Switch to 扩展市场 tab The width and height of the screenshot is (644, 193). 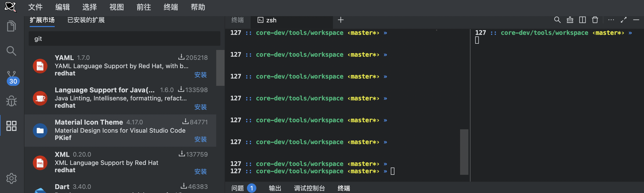(42, 20)
